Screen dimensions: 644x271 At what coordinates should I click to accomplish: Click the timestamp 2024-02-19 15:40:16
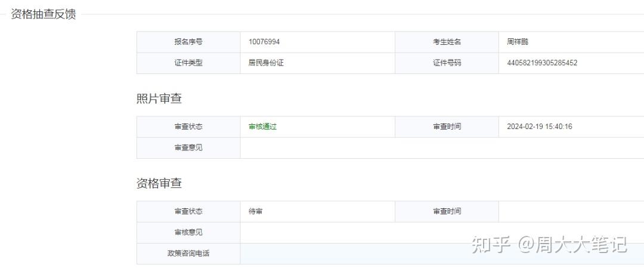pos(540,127)
